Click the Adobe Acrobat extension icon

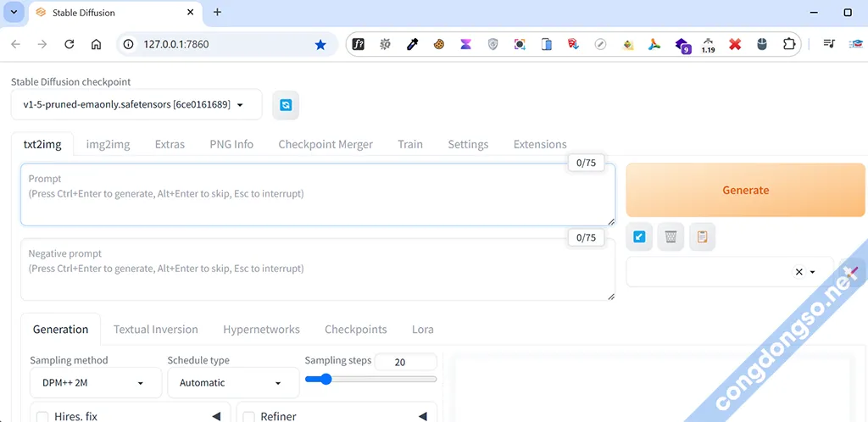click(654, 44)
